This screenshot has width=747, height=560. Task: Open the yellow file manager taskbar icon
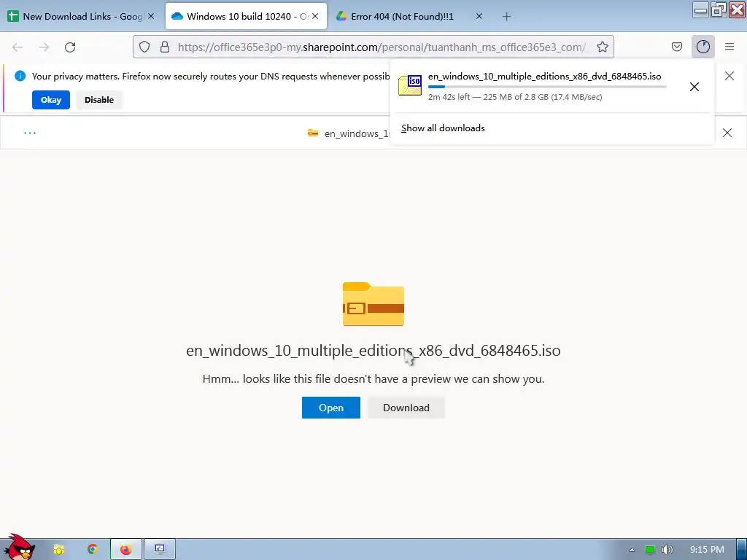click(x=59, y=550)
